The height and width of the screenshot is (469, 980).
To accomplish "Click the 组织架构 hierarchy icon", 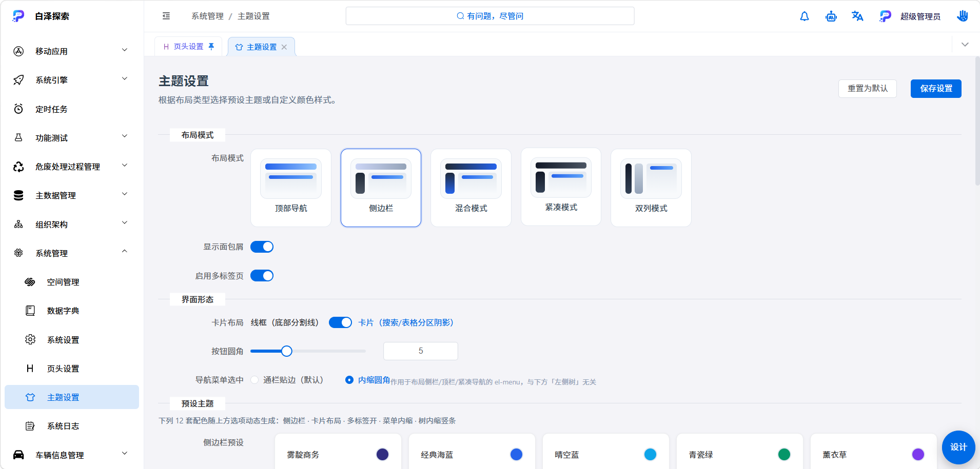I will click(x=18, y=224).
